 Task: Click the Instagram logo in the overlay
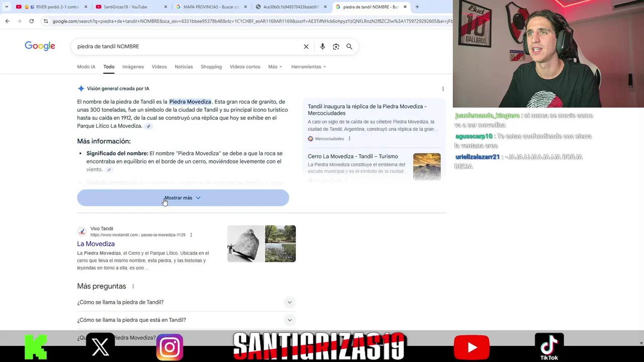(x=170, y=347)
